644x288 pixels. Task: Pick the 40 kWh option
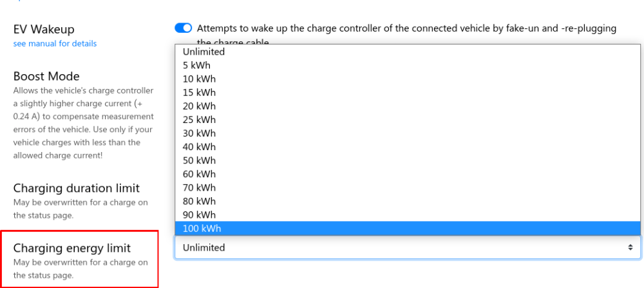click(199, 147)
